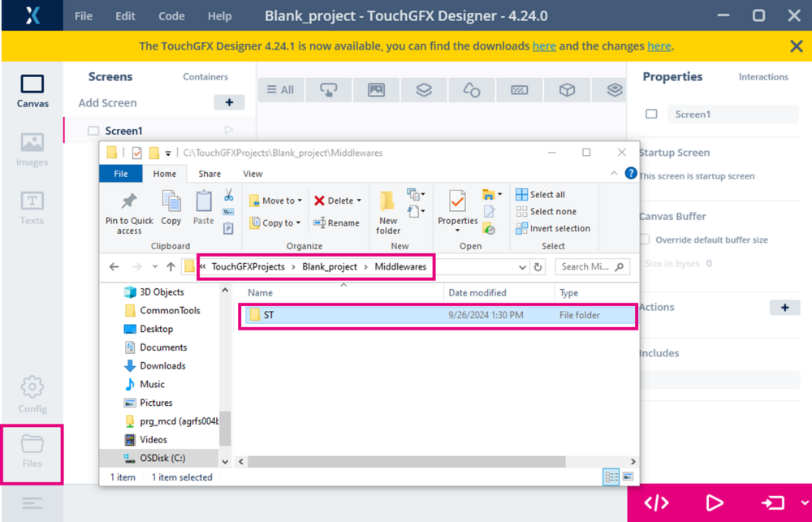Open the Help menu in TouchGFX Designer
Screen dimensions: 812x522
coord(219,16)
